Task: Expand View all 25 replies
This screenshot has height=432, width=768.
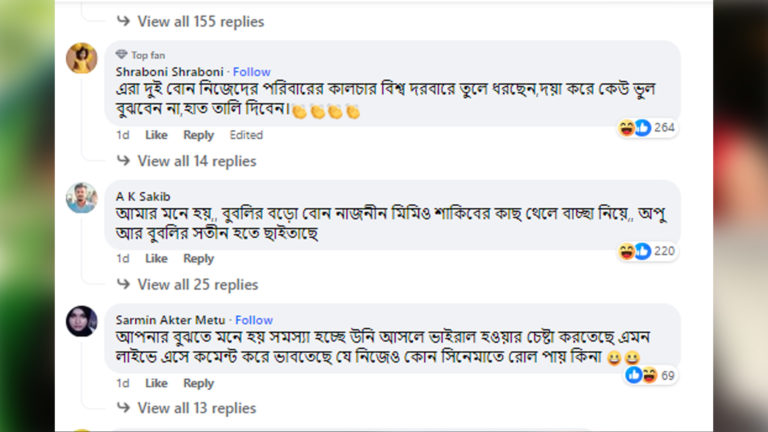Action: (197, 285)
